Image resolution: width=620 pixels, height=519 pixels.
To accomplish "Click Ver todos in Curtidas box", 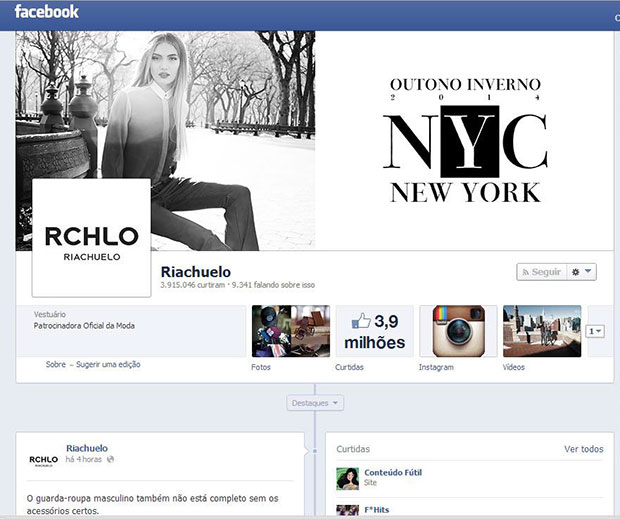I will coord(584,449).
